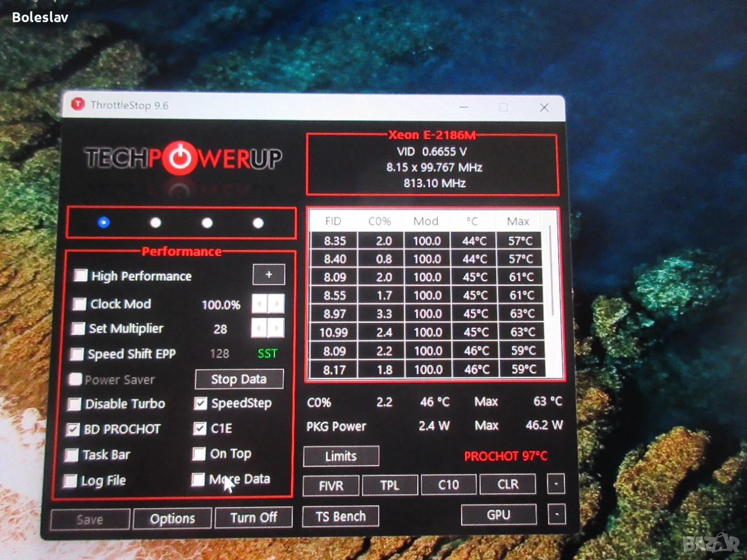Click the Xeon E-2186M processor name
This screenshot has width=747, height=560.
[432, 135]
